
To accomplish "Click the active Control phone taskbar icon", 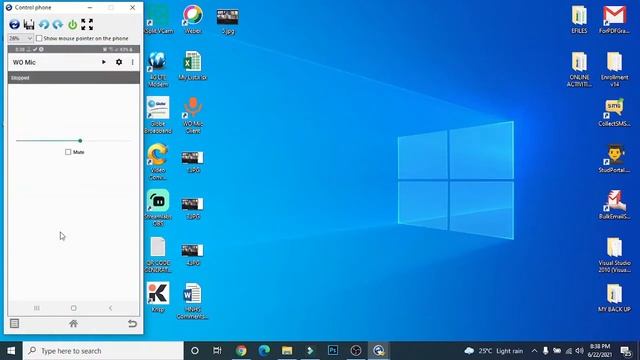I will (379, 351).
